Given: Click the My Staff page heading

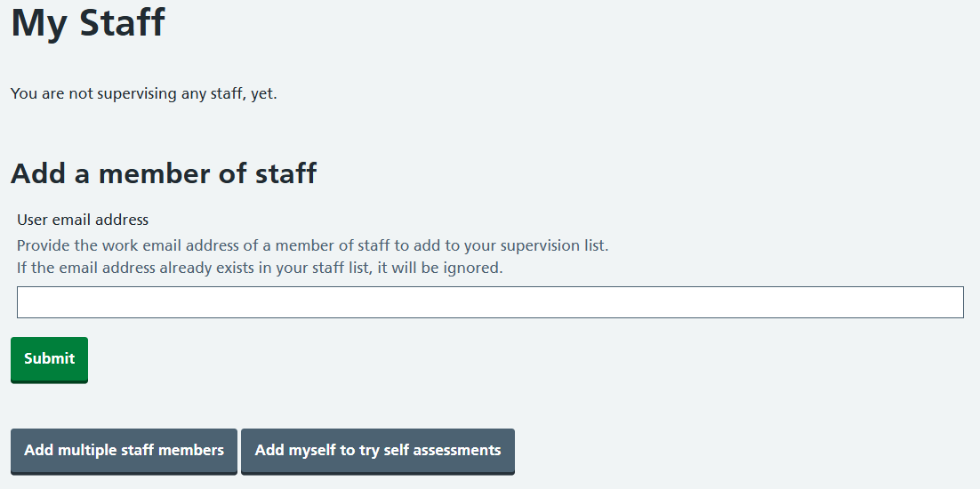Looking at the screenshot, I should pos(88,22).
